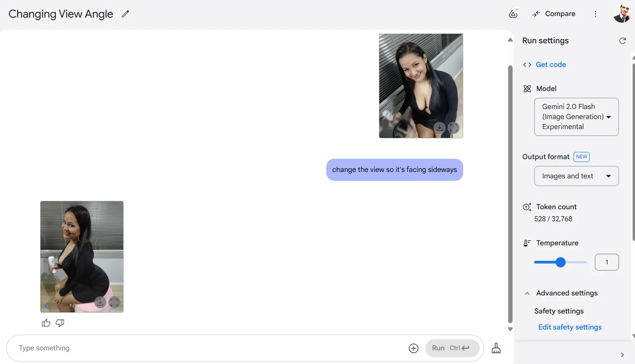Collapse the Advanced settings section
The image size is (635, 364).
pyautogui.click(x=527, y=293)
